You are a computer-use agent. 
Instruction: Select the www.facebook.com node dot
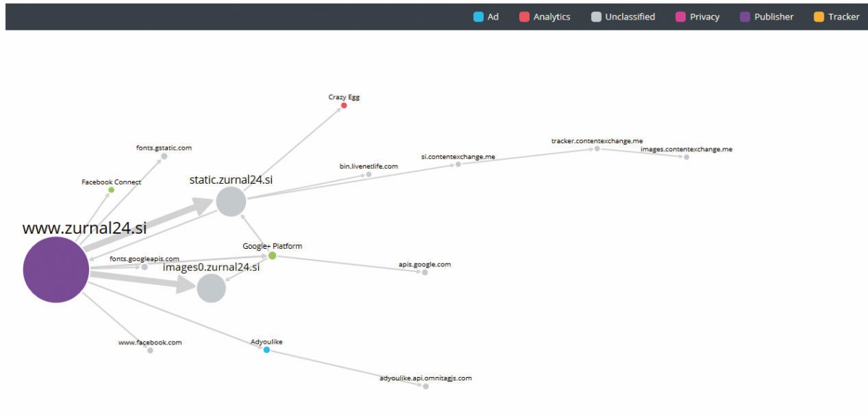(x=150, y=350)
